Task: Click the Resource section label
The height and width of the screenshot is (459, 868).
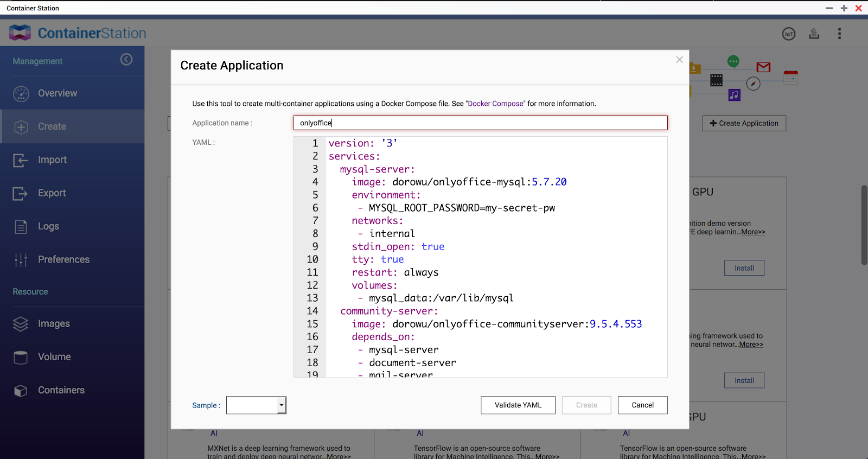Action: tap(30, 292)
